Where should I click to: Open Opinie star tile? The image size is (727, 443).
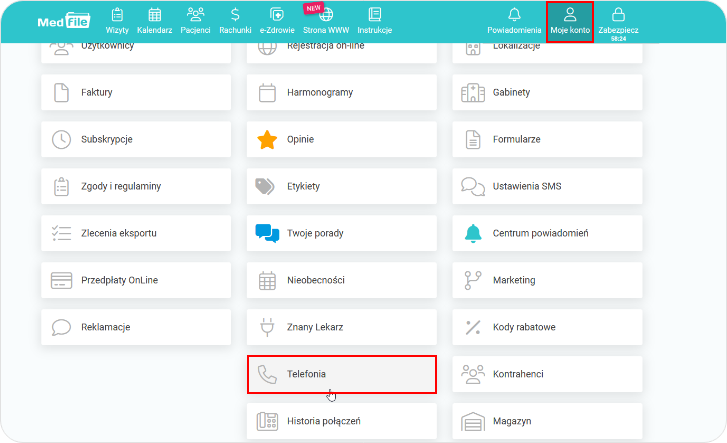342,139
